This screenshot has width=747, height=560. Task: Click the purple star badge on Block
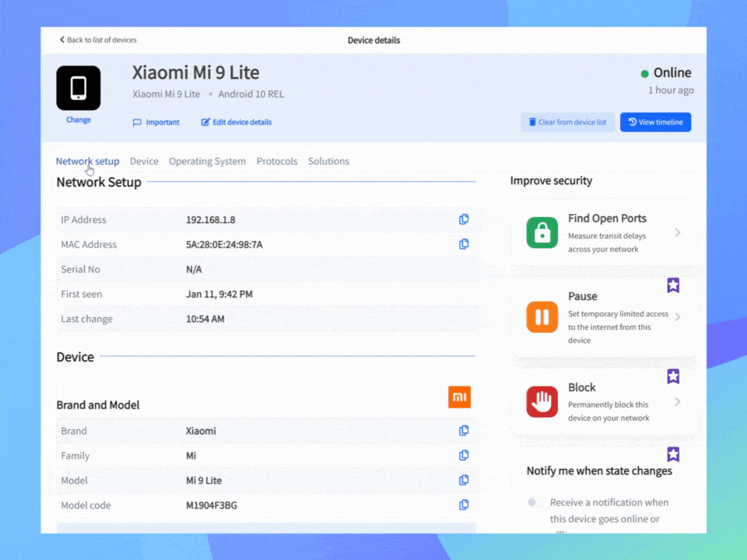[x=673, y=376]
